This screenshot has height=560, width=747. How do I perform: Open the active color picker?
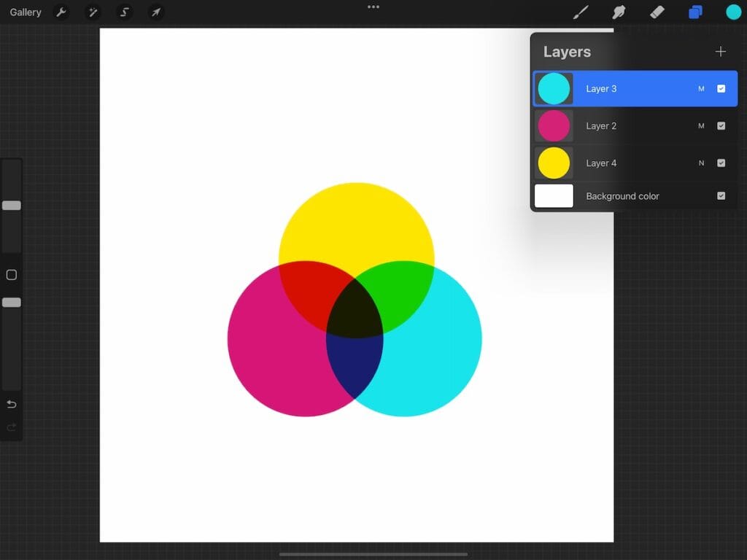[x=733, y=12]
